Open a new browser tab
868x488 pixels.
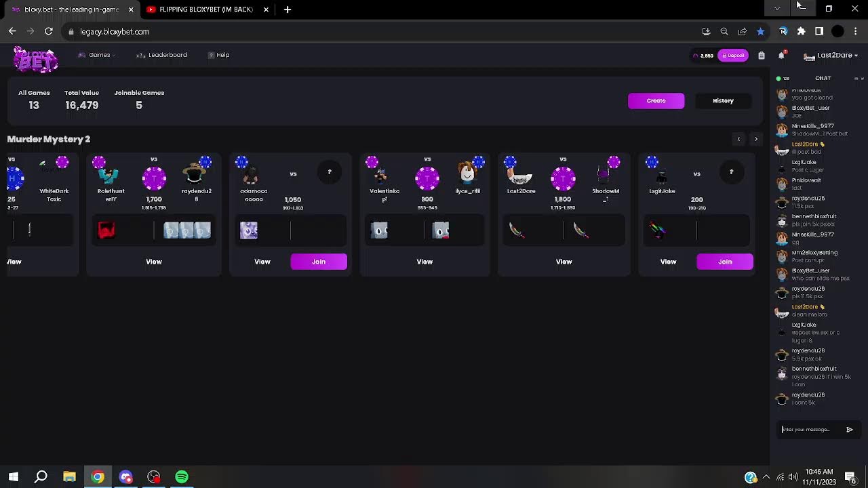288,9
